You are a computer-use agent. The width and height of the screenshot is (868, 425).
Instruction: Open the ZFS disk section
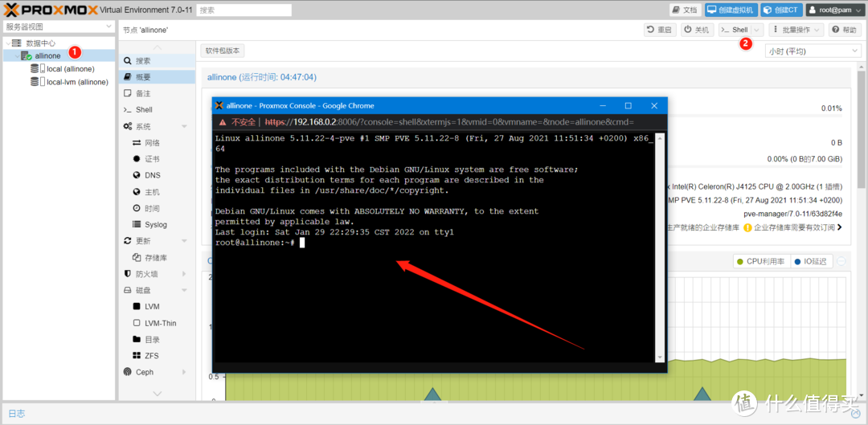click(x=157, y=356)
